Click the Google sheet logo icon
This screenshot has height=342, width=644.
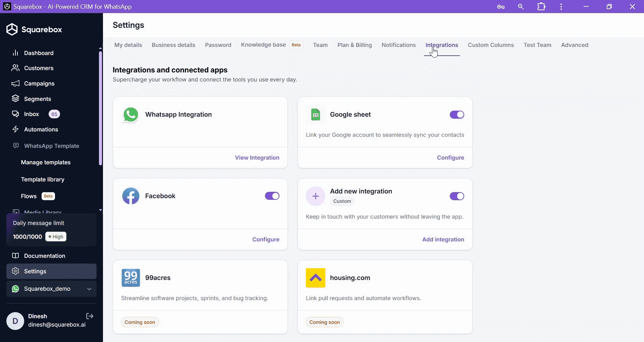pos(315,115)
